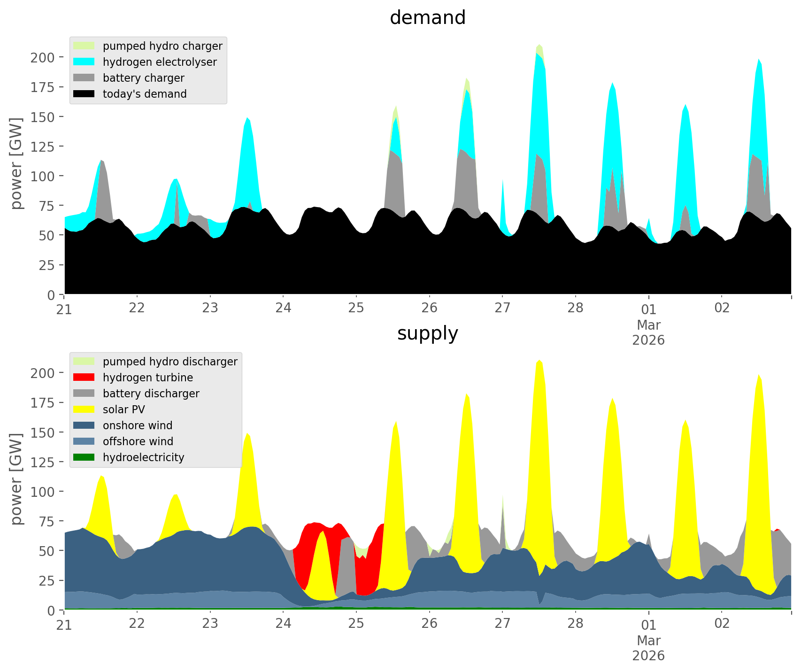This screenshot has height=672, width=801.
Task: Select the 'pumped hydro discharger' legend label
Action: click(170, 362)
